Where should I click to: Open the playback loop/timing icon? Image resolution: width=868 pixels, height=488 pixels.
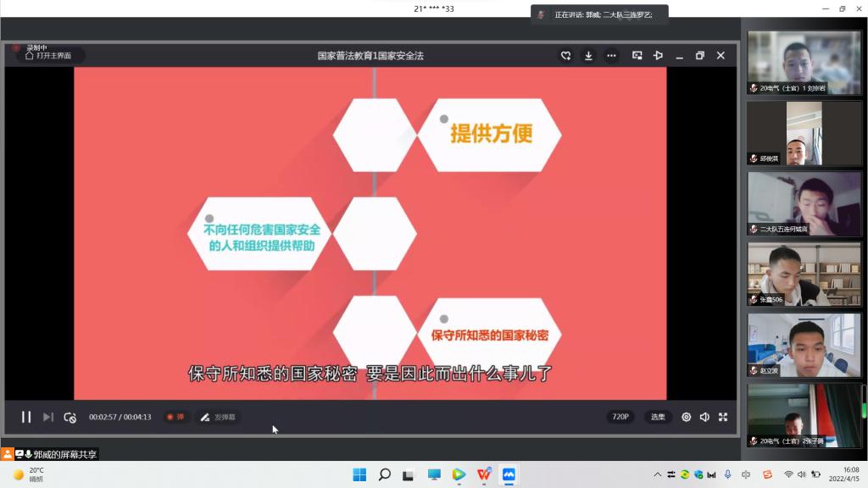point(70,417)
